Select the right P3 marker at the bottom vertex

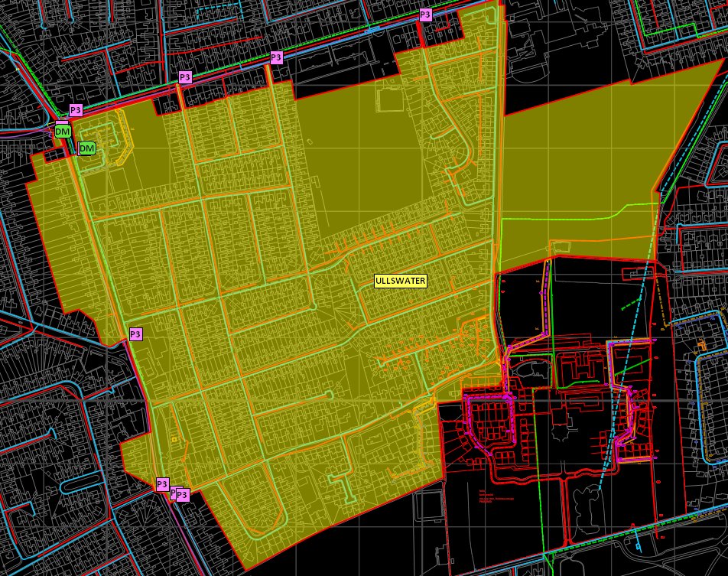[x=183, y=495]
